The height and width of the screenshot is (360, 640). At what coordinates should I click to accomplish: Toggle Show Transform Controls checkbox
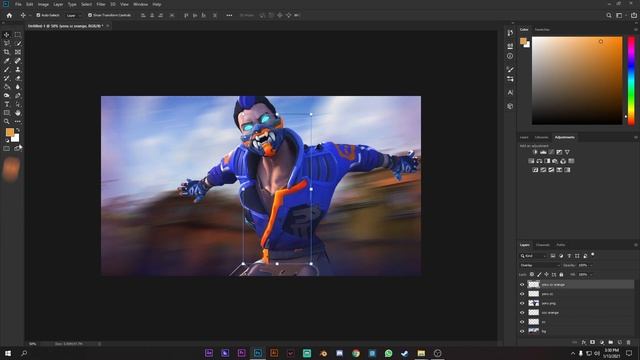point(90,15)
